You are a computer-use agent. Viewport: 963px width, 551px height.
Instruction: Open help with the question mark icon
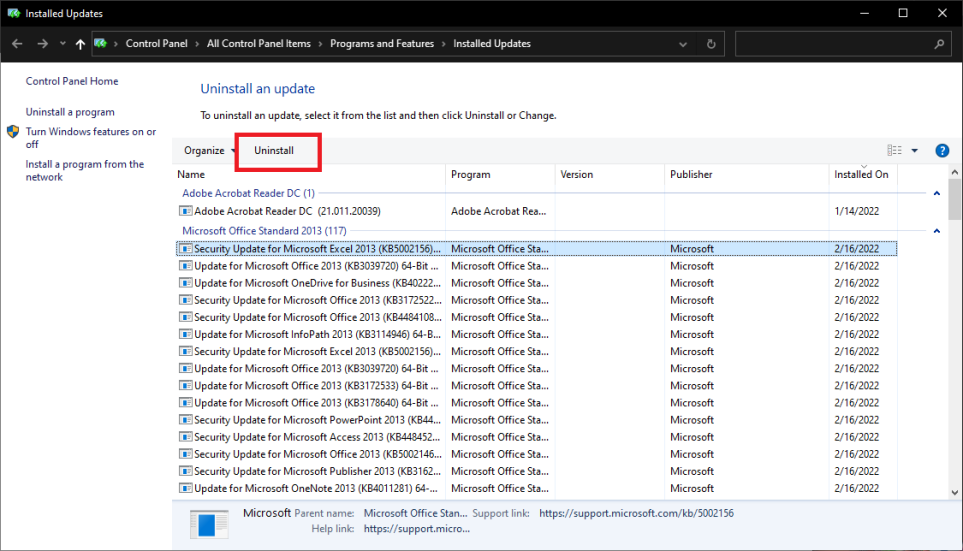942,150
